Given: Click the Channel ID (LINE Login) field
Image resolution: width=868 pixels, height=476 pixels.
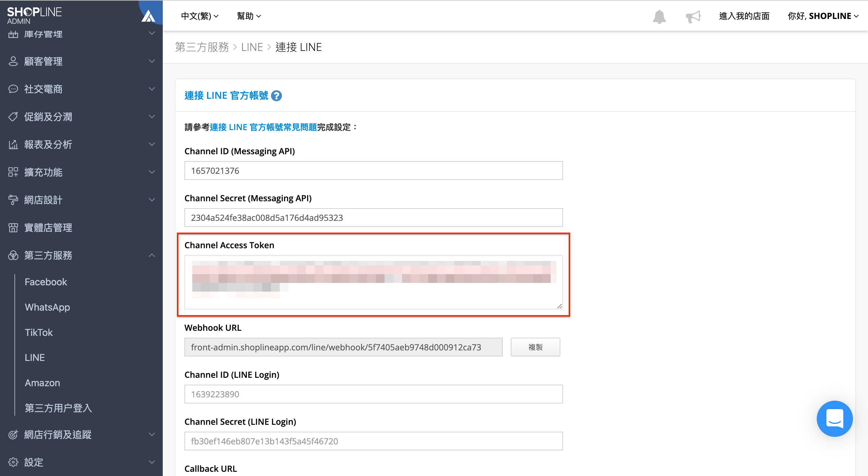Looking at the screenshot, I should pyautogui.click(x=374, y=394).
